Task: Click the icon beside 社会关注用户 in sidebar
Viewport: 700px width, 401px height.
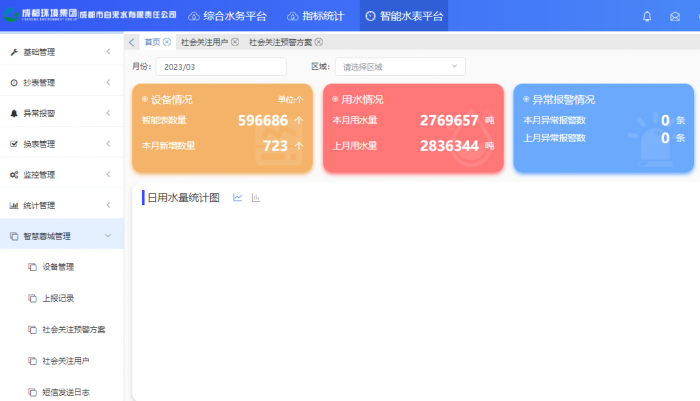Action: pos(32,361)
